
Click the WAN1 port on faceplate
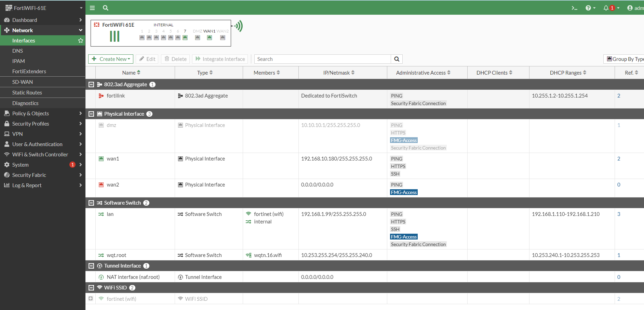pos(210,38)
